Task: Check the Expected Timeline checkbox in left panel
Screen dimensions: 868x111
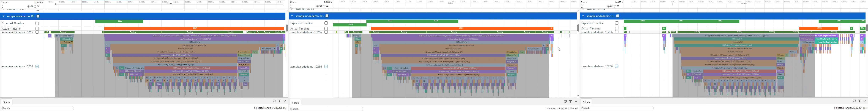Action: point(37,23)
